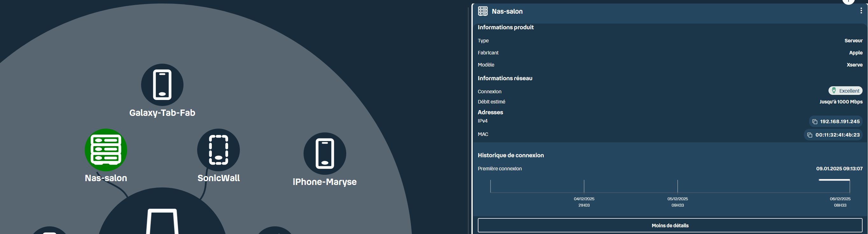868x234 pixels.
Task: Click the Type label
Action: (x=483, y=41)
